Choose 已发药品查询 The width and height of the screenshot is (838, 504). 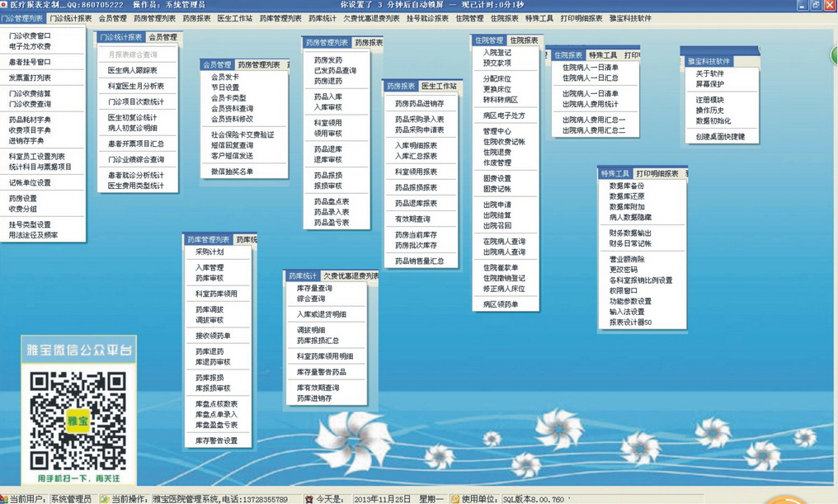pos(335,71)
